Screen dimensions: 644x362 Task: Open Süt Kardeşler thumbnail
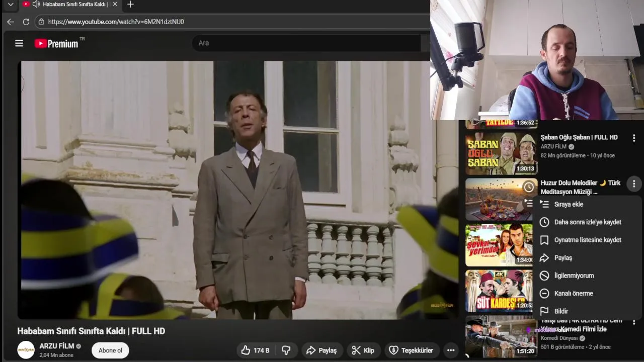[x=499, y=291]
